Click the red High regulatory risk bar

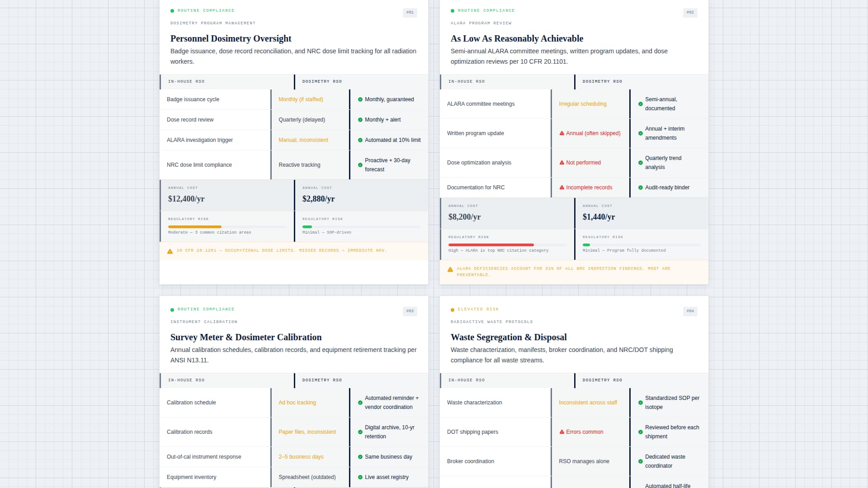tap(491, 245)
